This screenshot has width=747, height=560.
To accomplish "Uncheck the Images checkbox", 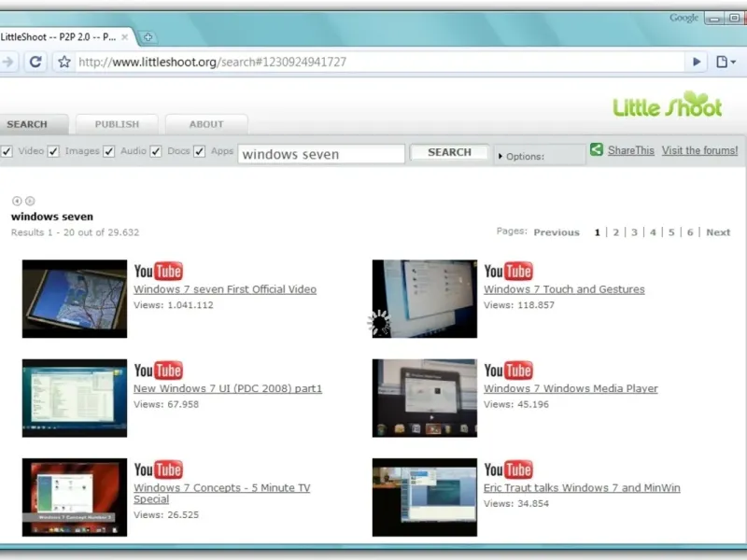I will click(x=53, y=151).
